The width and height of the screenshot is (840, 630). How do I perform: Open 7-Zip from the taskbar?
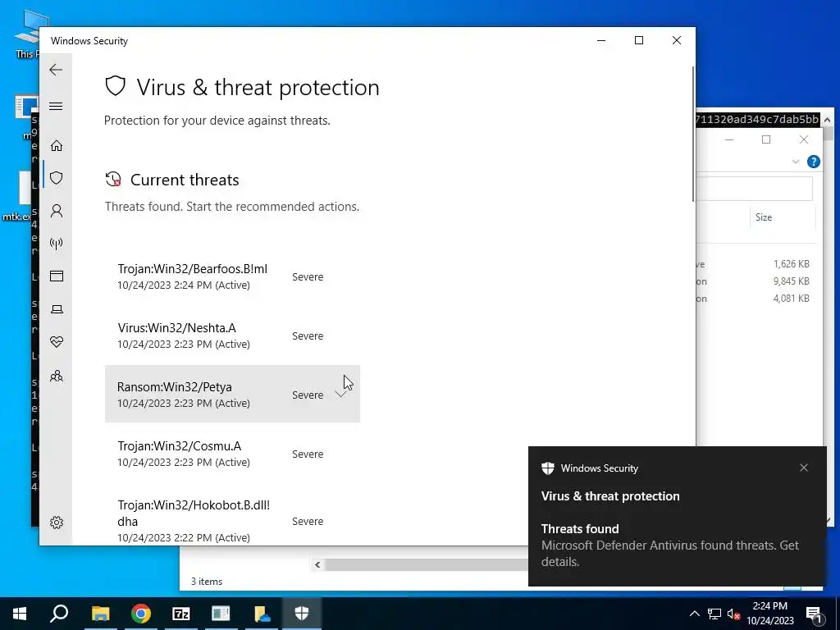181,614
